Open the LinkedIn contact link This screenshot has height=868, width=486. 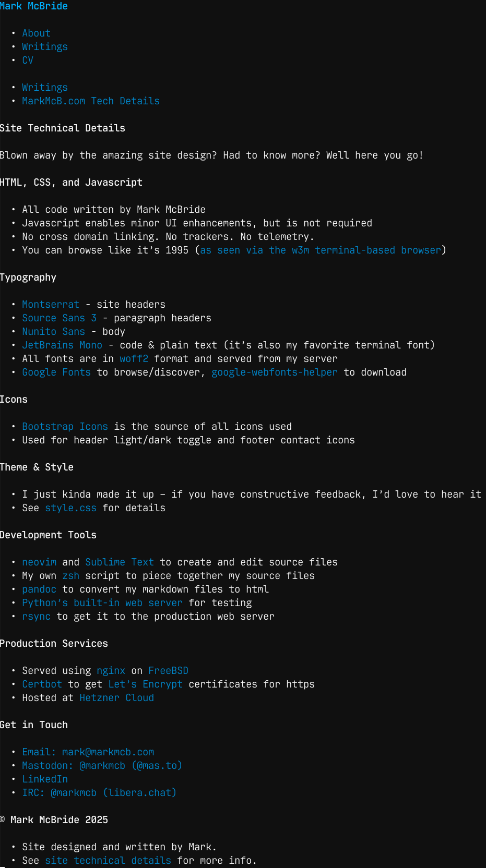coord(45,779)
